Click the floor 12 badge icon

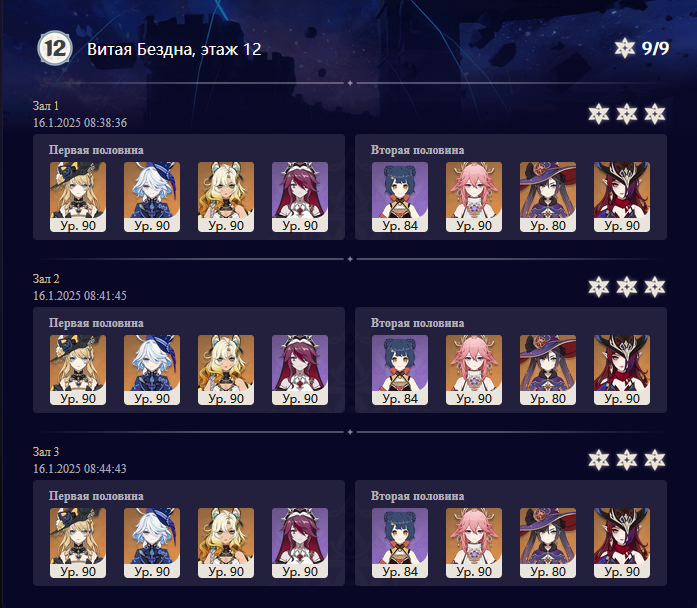coord(55,48)
